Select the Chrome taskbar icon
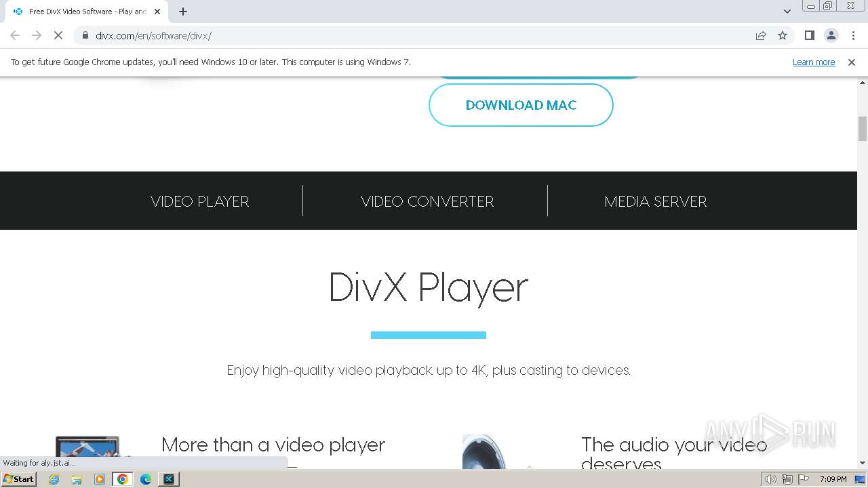 pos(123,479)
